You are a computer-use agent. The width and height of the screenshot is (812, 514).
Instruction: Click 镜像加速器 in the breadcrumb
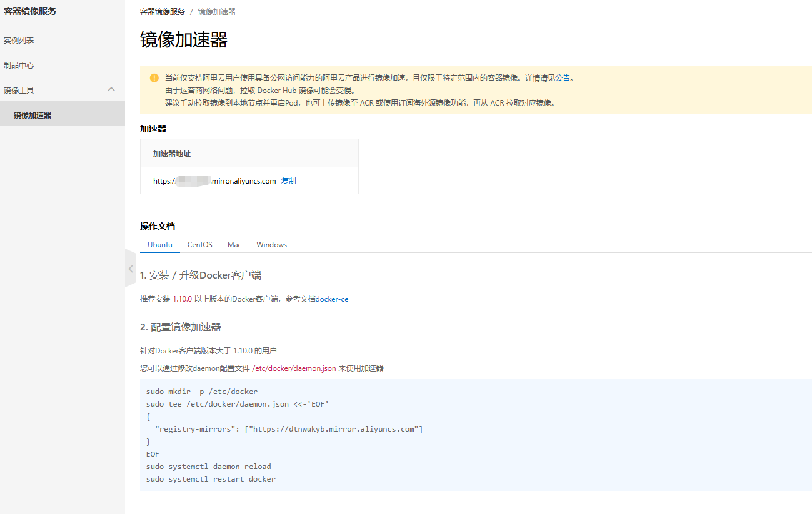coord(217,12)
